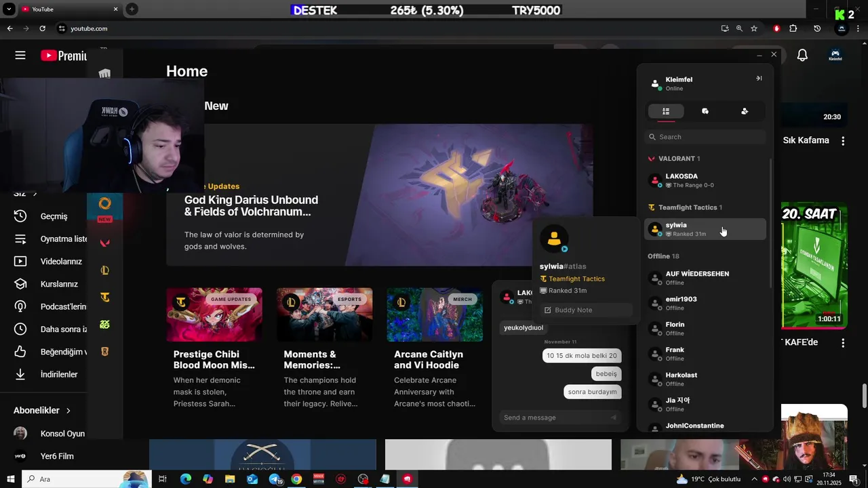
Task: Open the chat messages tab in Riot social panel
Action: pyautogui.click(x=705, y=111)
